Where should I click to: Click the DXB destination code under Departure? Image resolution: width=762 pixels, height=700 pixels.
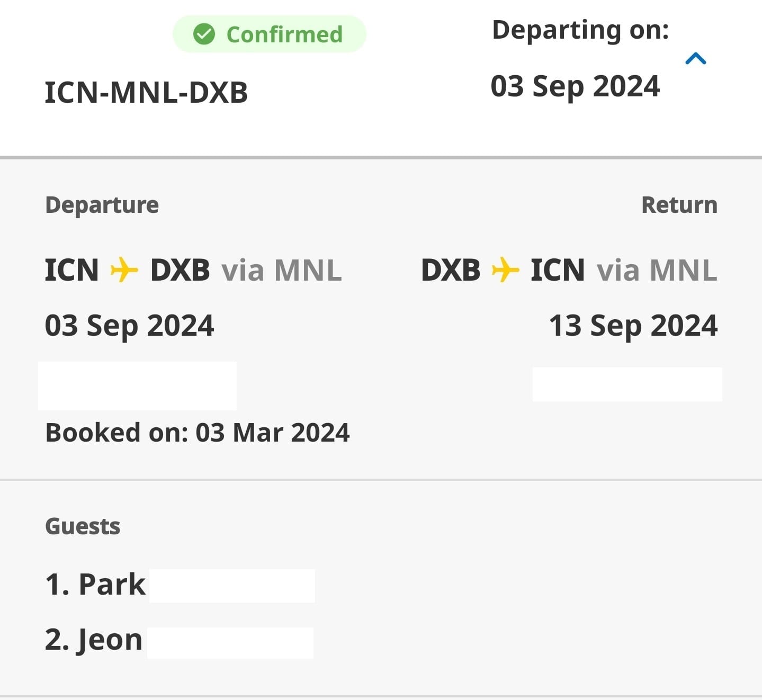pyautogui.click(x=180, y=270)
